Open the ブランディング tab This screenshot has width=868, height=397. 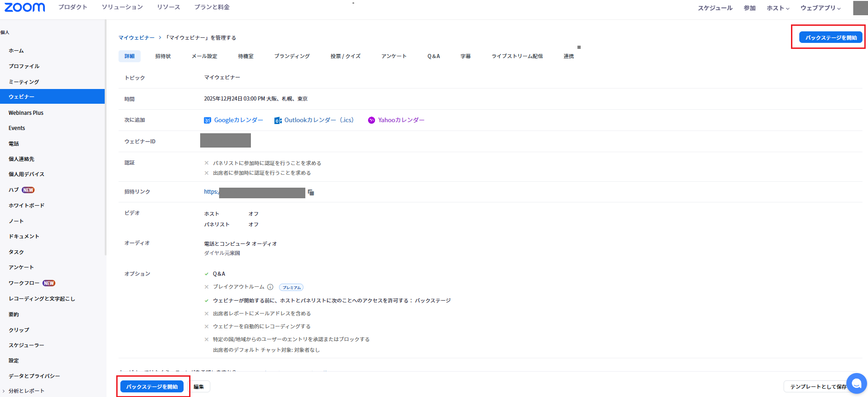(x=292, y=56)
